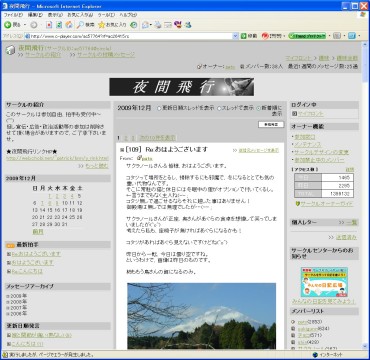370x360 pixels.
Task: Click the Windows flag logo
Action: (363, 15)
